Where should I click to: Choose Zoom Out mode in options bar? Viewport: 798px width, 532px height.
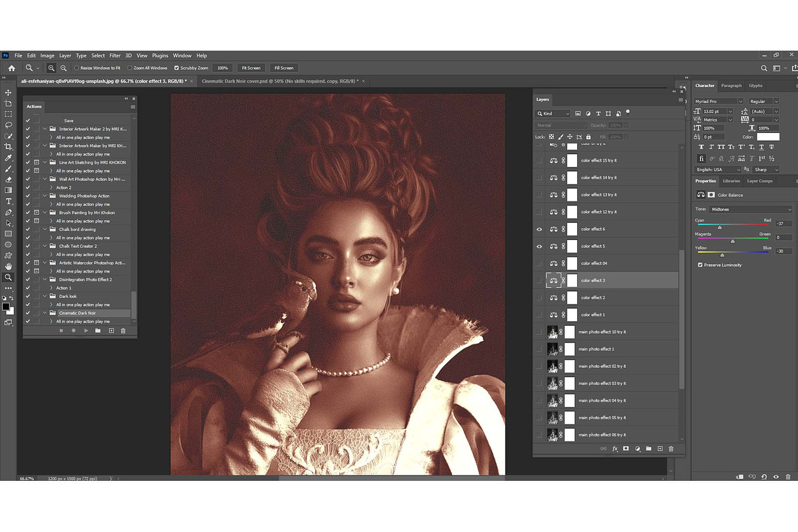63,68
